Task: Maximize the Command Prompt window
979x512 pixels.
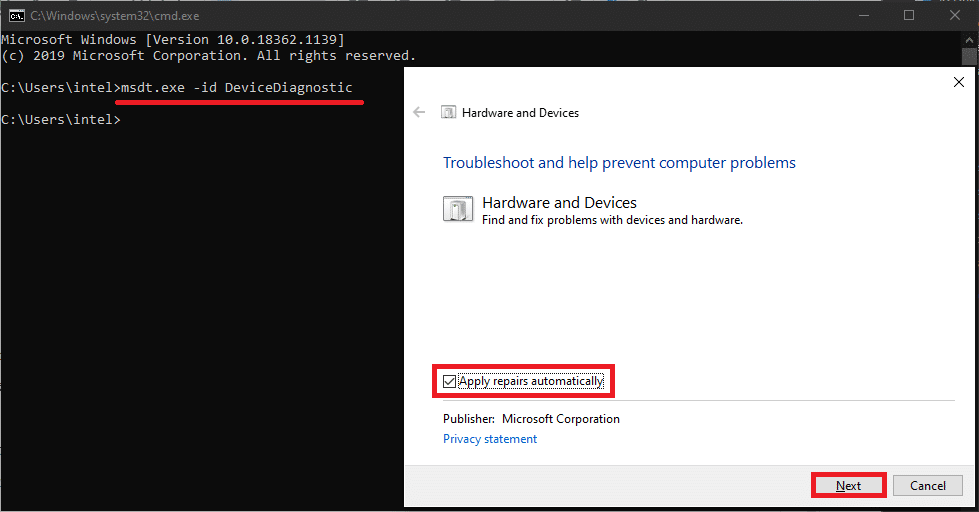Action: (908, 16)
